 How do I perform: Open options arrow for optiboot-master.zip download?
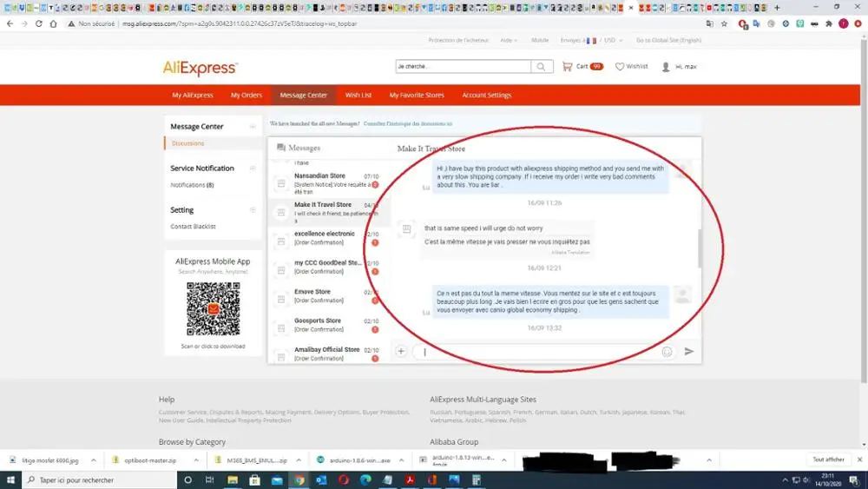[x=196, y=460]
